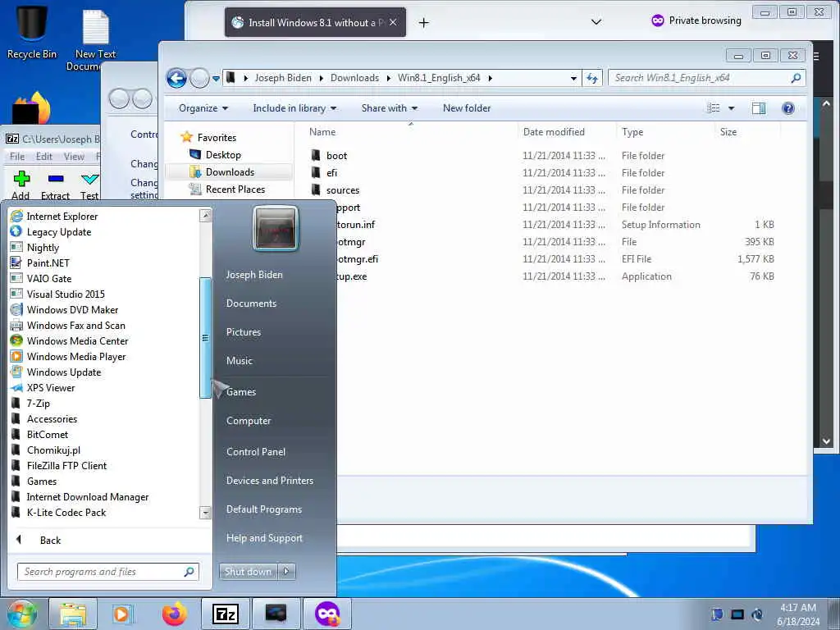This screenshot has height=630, width=840.
Task: Open the view options dropdown arrow
Action: point(731,109)
